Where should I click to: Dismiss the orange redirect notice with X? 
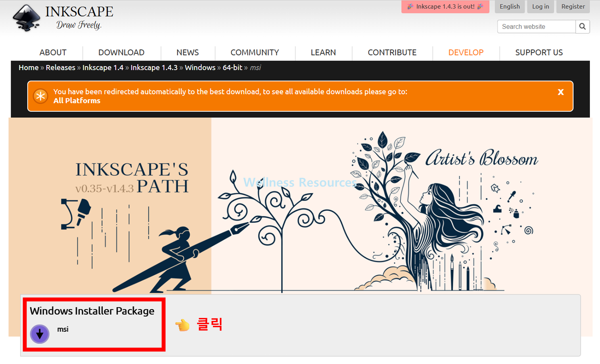(561, 92)
